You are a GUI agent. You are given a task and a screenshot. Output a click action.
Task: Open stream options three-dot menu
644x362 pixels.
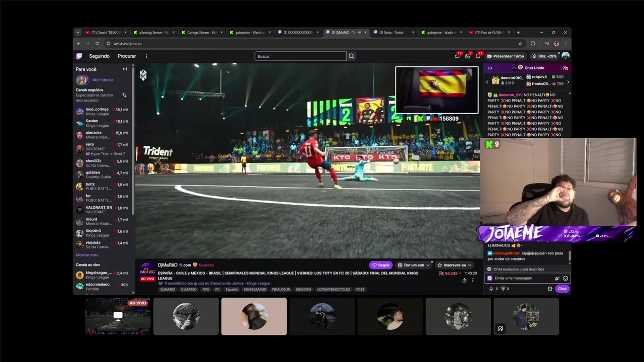pyautogui.click(x=472, y=280)
